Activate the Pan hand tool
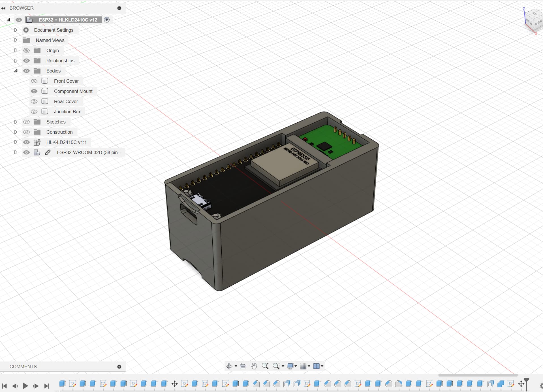543x392 pixels. click(x=254, y=366)
